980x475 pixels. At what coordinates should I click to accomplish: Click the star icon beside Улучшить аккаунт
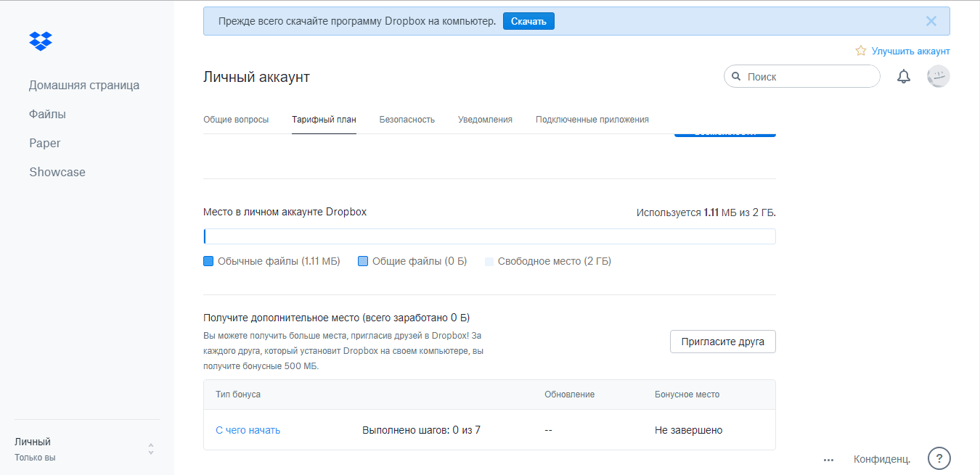[x=861, y=51]
